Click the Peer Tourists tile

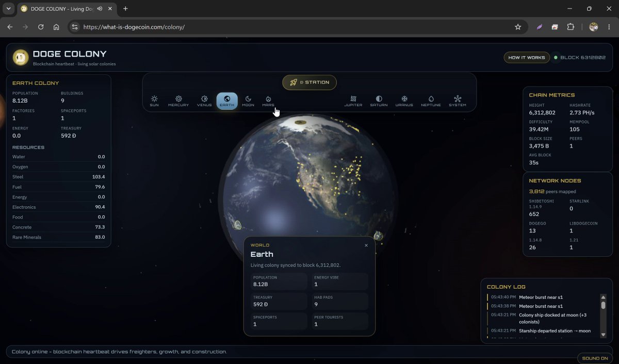click(340, 321)
